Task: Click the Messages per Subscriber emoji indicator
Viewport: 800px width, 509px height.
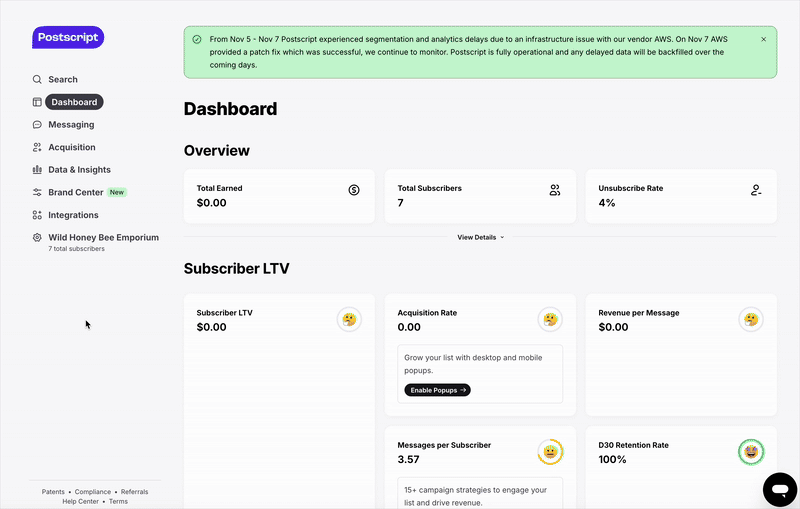Action: click(x=550, y=452)
